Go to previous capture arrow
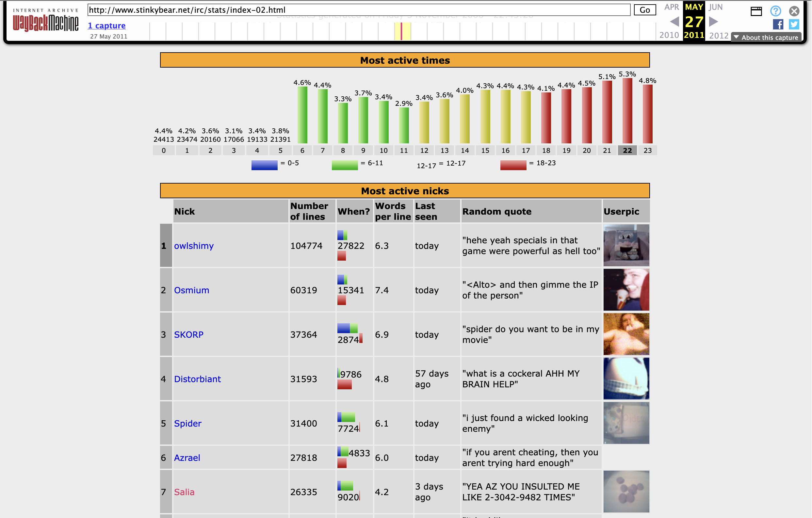The image size is (812, 518). click(x=674, y=22)
